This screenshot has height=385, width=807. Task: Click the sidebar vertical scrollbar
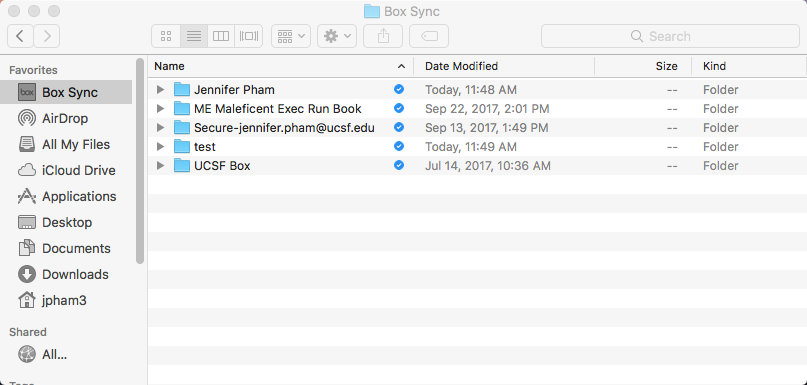click(x=139, y=161)
